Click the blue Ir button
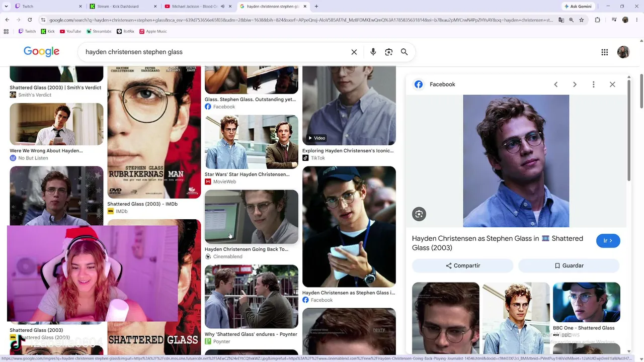 click(x=608, y=241)
